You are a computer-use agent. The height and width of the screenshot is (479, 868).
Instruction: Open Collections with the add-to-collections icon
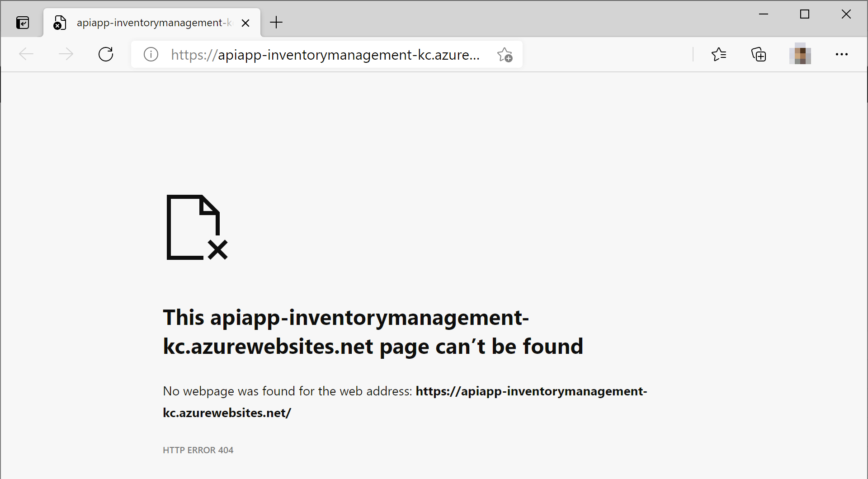click(x=759, y=54)
